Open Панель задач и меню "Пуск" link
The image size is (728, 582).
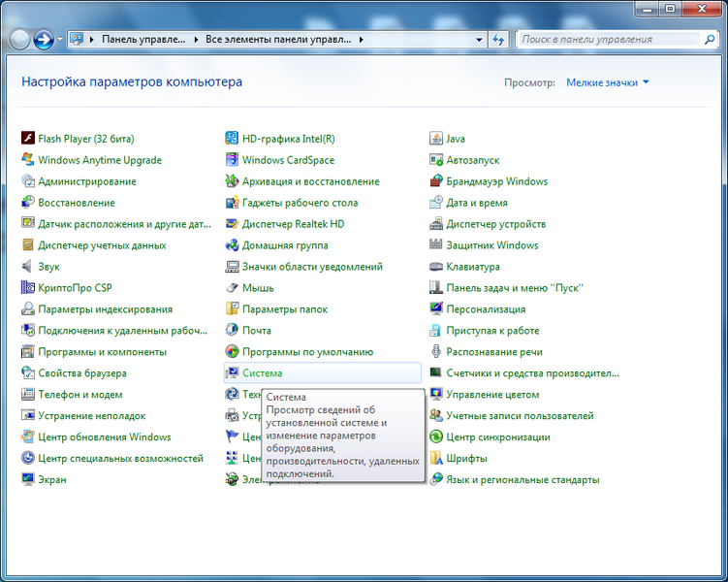pyautogui.click(x=515, y=288)
